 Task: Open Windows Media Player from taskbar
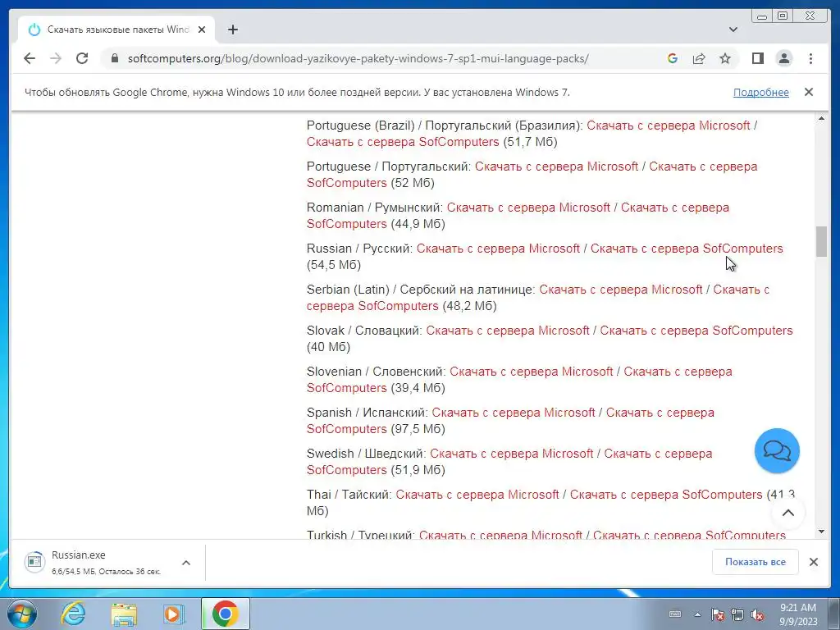tap(173, 614)
